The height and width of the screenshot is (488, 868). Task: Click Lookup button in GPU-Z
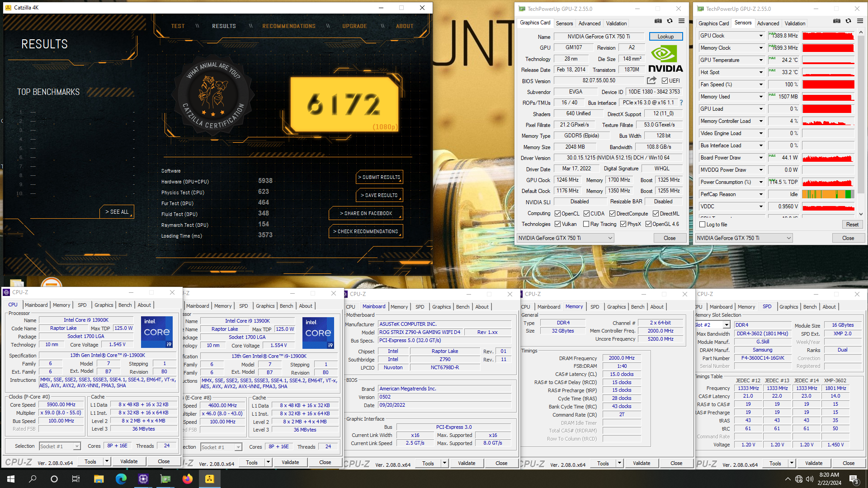(665, 37)
